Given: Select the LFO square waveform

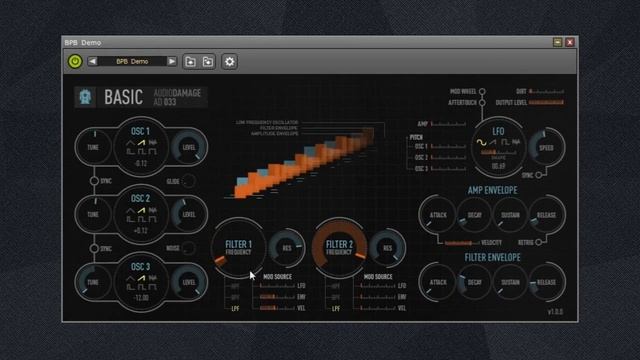Looking at the screenshot, I should [x=505, y=142].
